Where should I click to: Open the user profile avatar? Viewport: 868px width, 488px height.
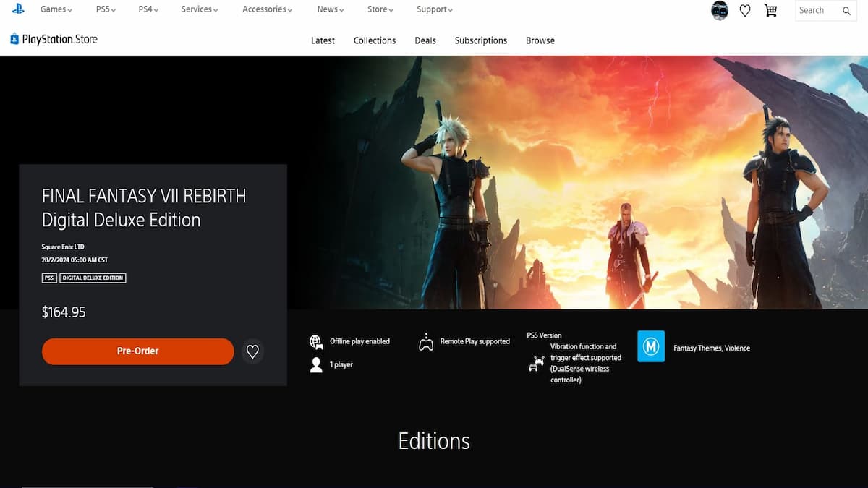719,11
